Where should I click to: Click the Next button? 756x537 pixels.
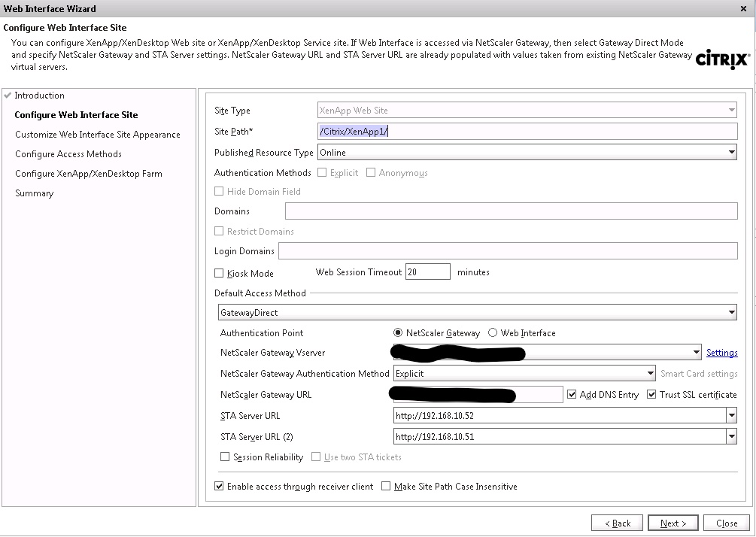tap(673, 523)
